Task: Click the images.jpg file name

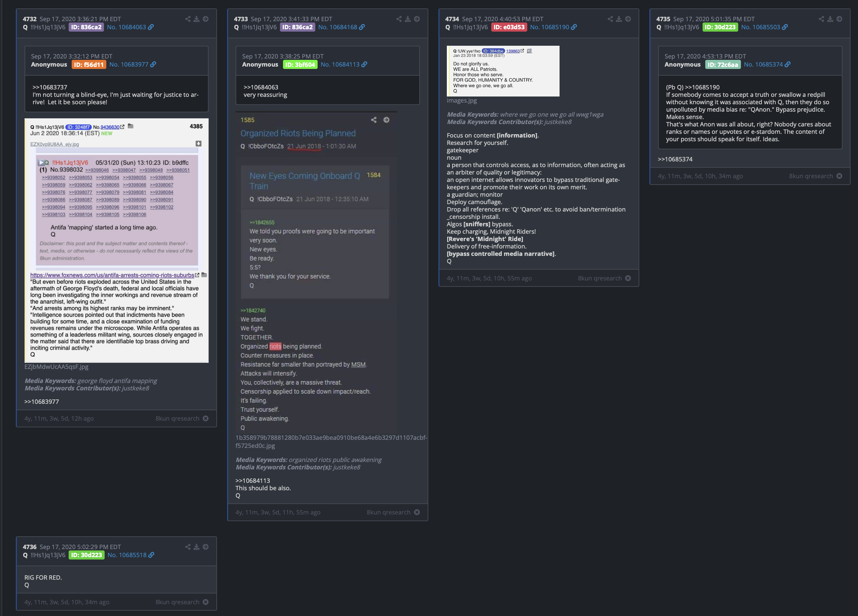Action: (x=462, y=101)
